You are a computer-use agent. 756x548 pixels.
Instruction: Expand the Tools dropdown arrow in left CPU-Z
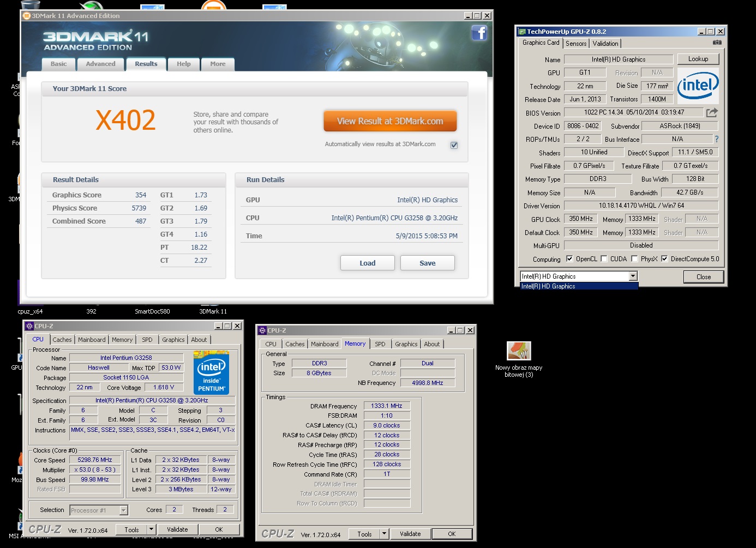pyautogui.click(x=152, y=529)
